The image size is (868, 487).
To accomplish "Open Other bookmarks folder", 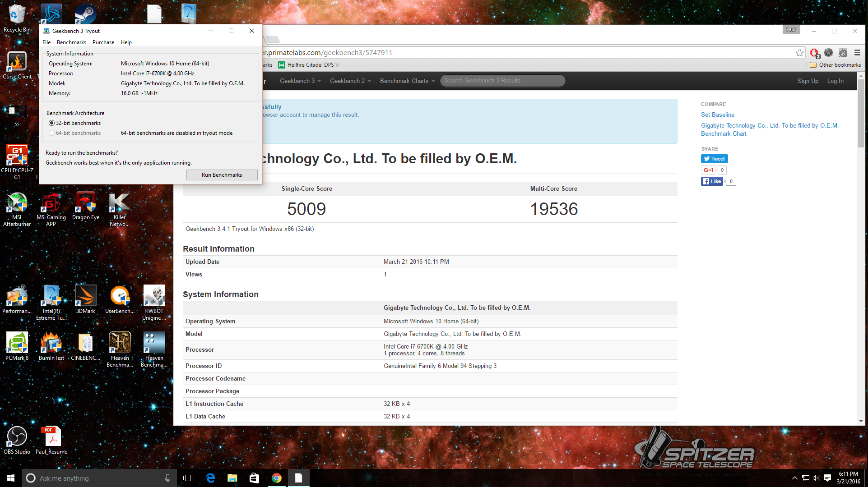I will coord(836,65).
